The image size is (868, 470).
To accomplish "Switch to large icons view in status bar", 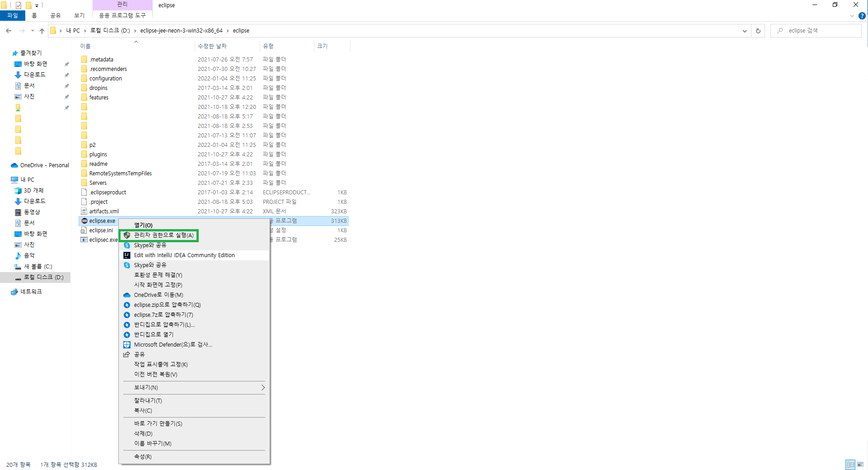I will (860, 465).
